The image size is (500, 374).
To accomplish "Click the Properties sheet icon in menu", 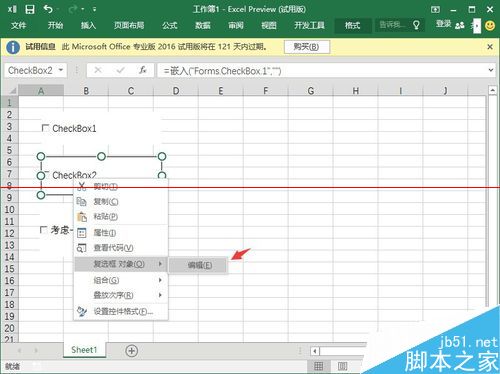I will (82, 233).
